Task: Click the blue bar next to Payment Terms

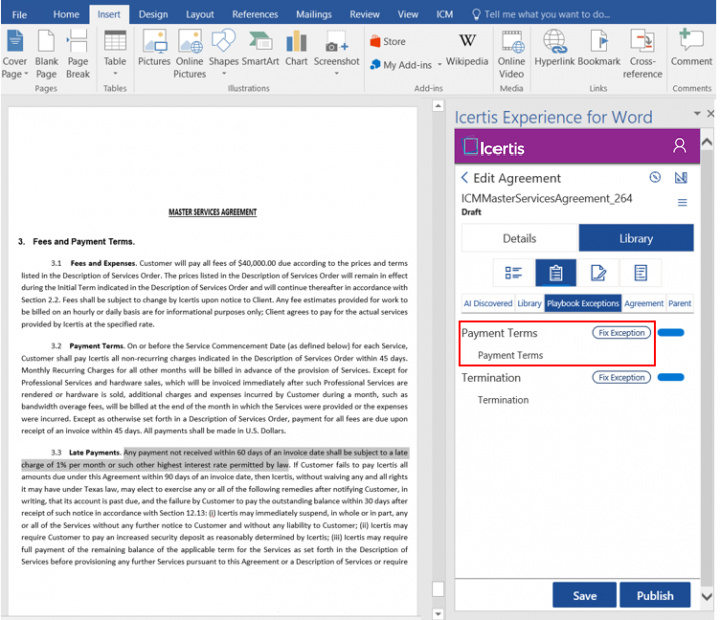Action: click(x=671, y=333)
